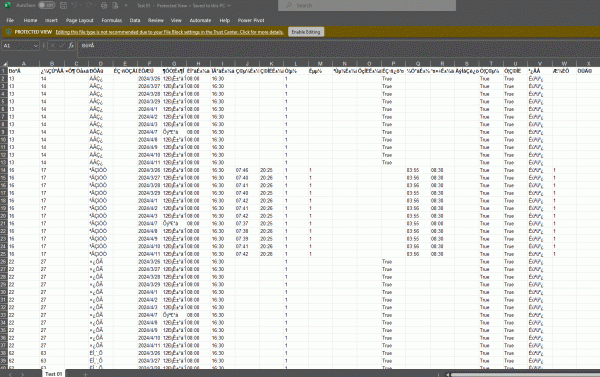Click the Redo arrow icon
This screenshot has height=377, width=600.
[89, 5]
